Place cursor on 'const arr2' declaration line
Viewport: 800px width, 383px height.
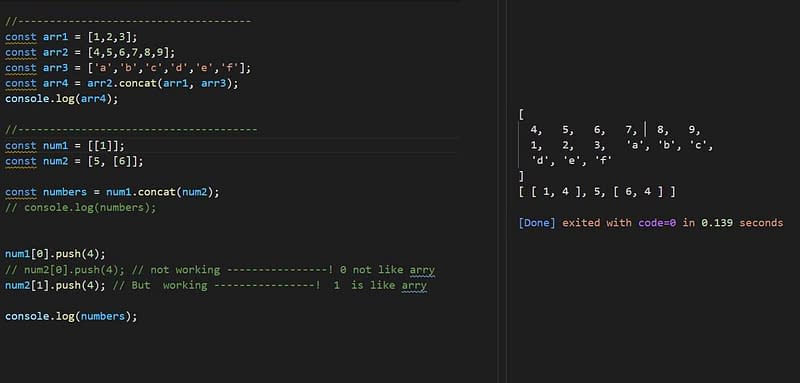(x=90, y=53)
